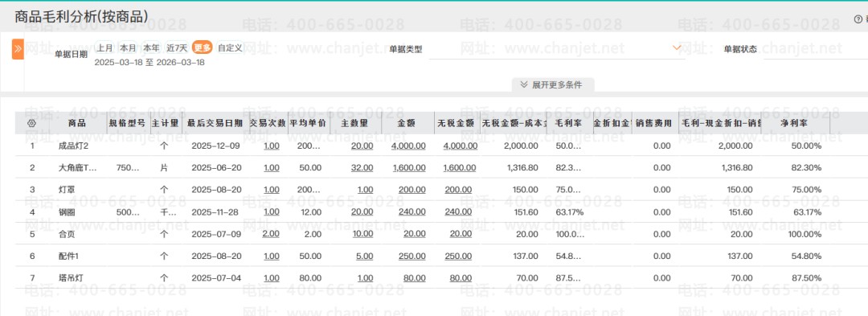Open transaction count 2.00 for 合页

pyautogui.click(x=271, y=234)
